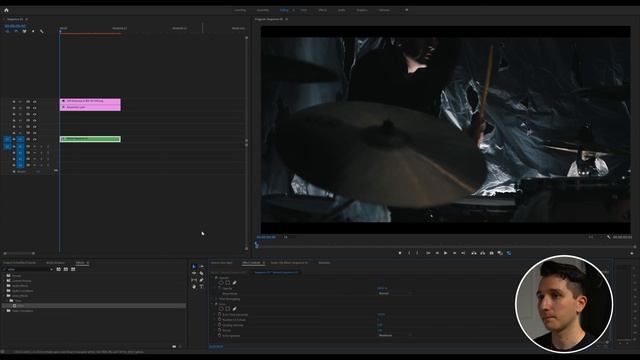This screenshot has width=640, height=360.
Task: Select the Track Select Forward tool
Action: tap(201, 267)
